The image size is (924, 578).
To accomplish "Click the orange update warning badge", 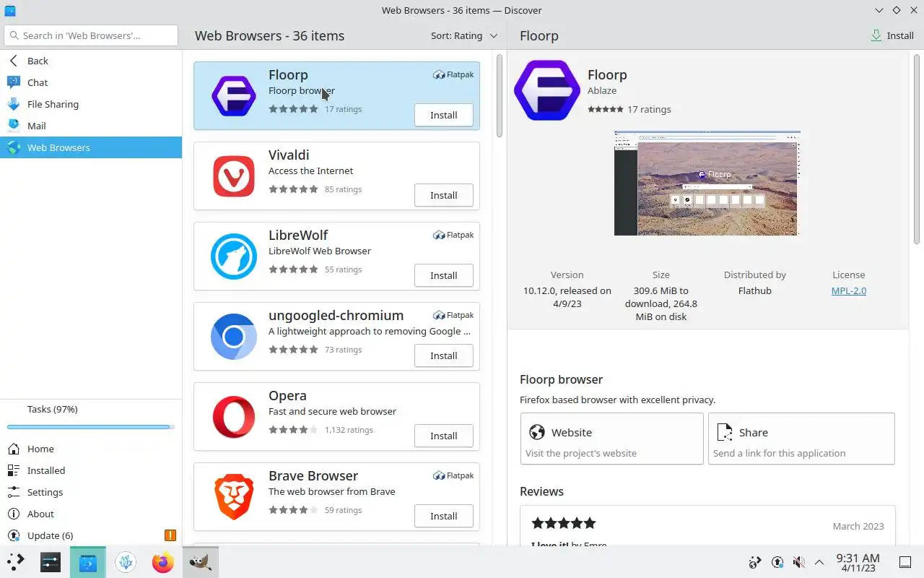I will [x=170, y=535].
